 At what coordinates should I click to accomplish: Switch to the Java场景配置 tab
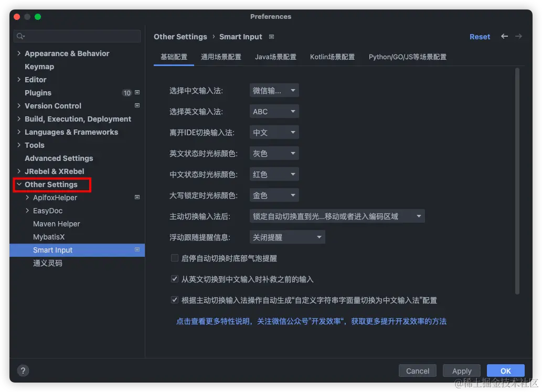[275, 57]
